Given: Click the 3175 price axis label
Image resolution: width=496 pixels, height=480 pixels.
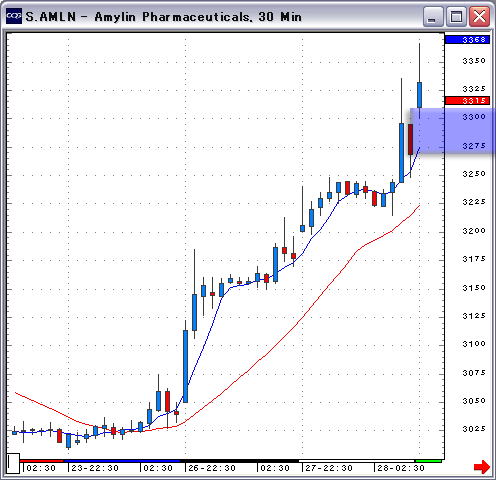Looking at the screenshot, I should (x=474, y=259).
